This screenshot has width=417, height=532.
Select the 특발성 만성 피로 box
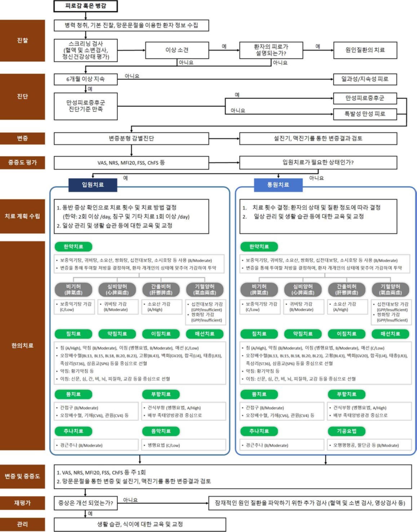(x=365, y=114)
